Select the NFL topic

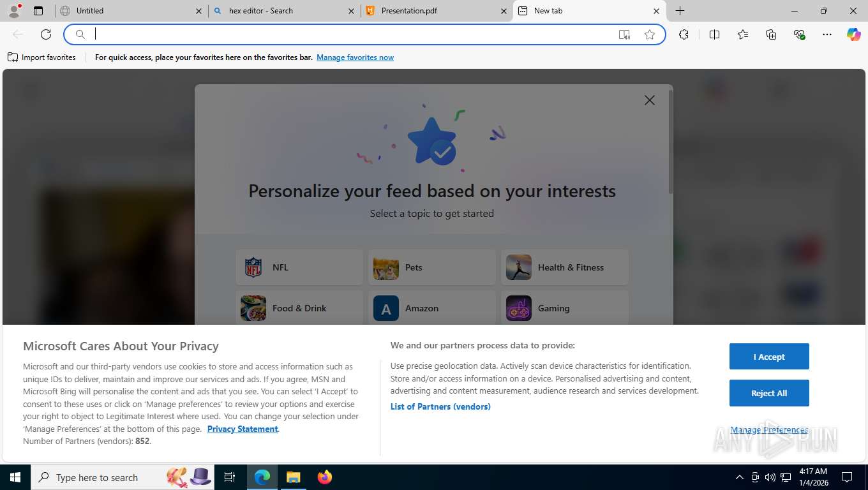pyautogui.click(x=299, y=267)
